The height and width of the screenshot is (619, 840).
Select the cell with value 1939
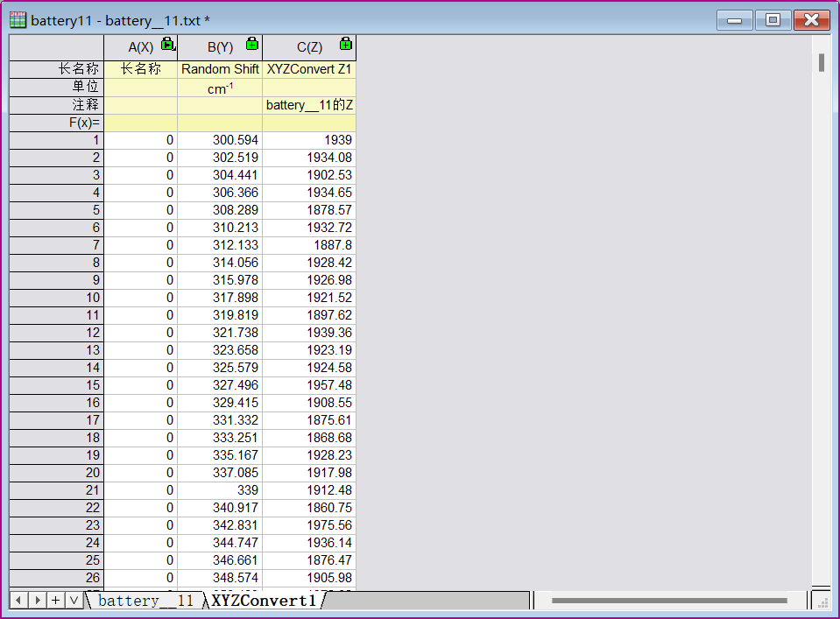tap(309, 140)
